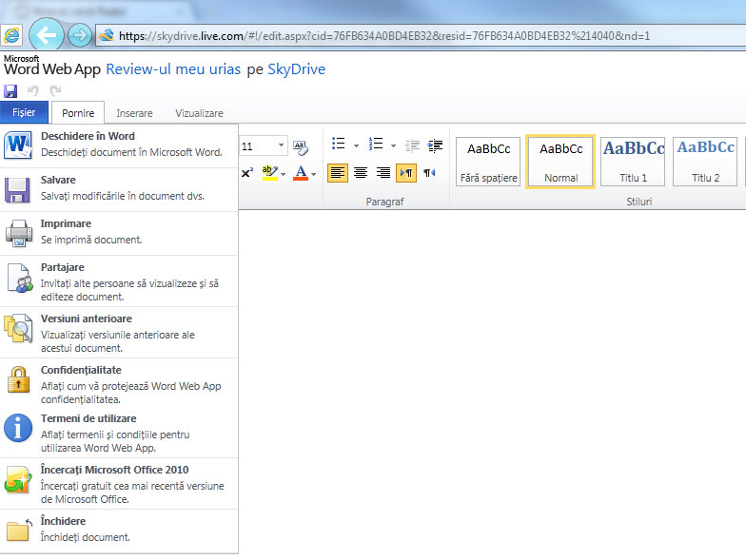Viewport: 746px width, 560px height.
Task: Click the clear formatting icon
Action: coord(301,146)
